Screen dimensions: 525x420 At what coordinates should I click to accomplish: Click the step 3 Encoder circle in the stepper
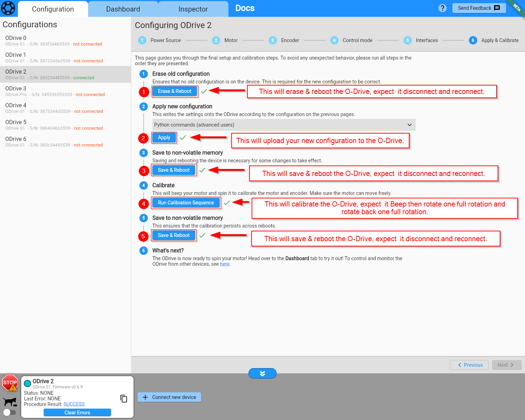coord(273,40)
